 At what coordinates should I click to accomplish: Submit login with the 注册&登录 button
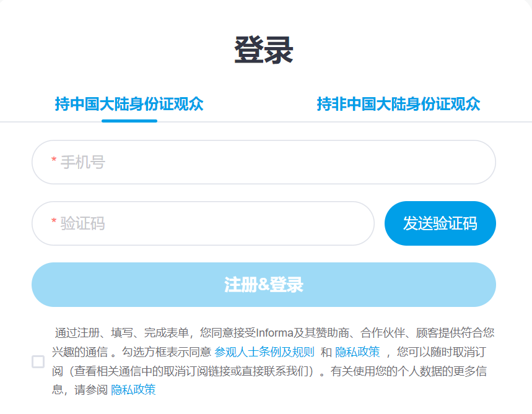(x=263, y=284)
